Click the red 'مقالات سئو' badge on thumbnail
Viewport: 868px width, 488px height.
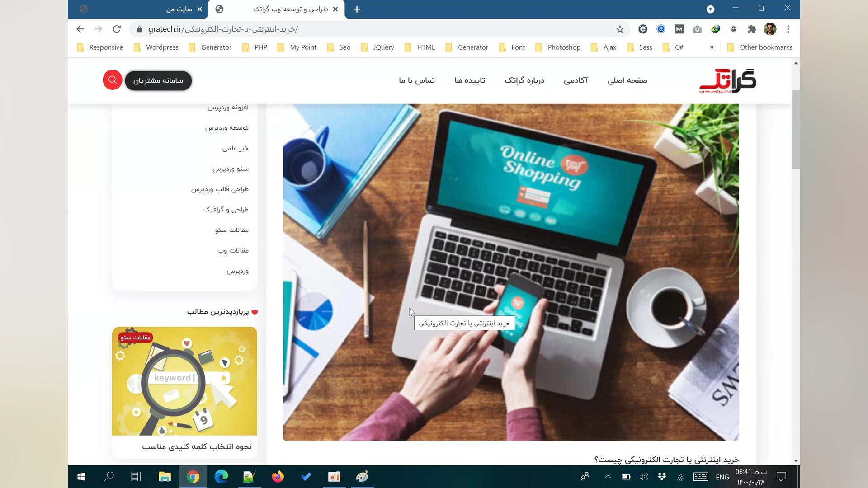pyautogui.click(x=135, y=338)
